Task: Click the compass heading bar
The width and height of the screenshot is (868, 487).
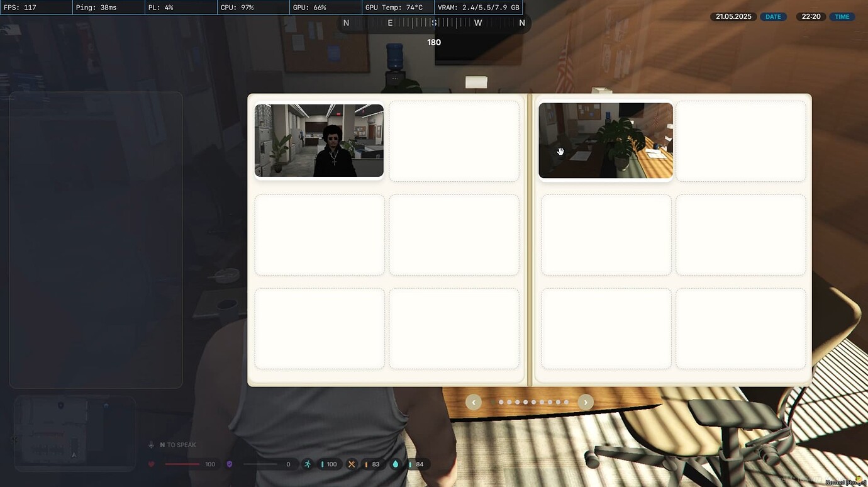Action: tap(434, 23)
